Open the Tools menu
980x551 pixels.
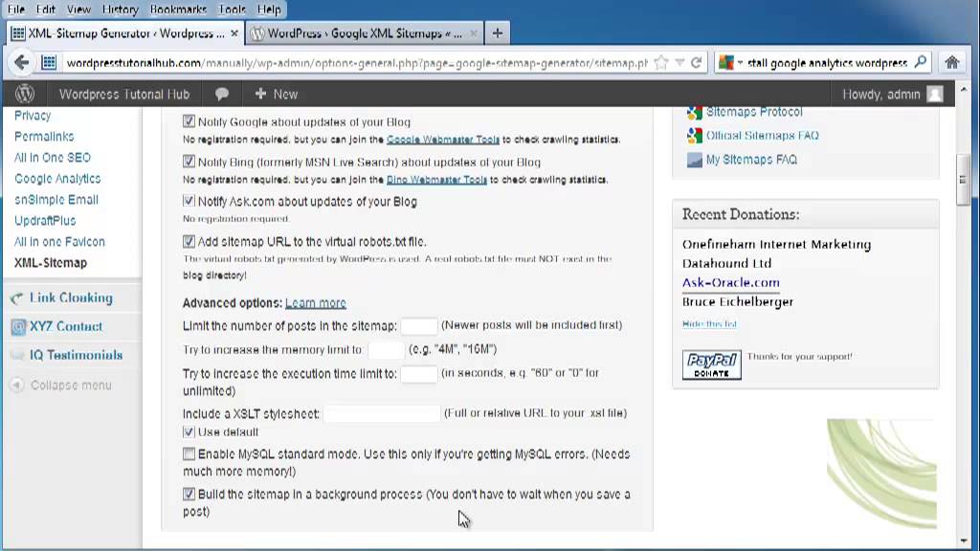click(x=232, y=10)
